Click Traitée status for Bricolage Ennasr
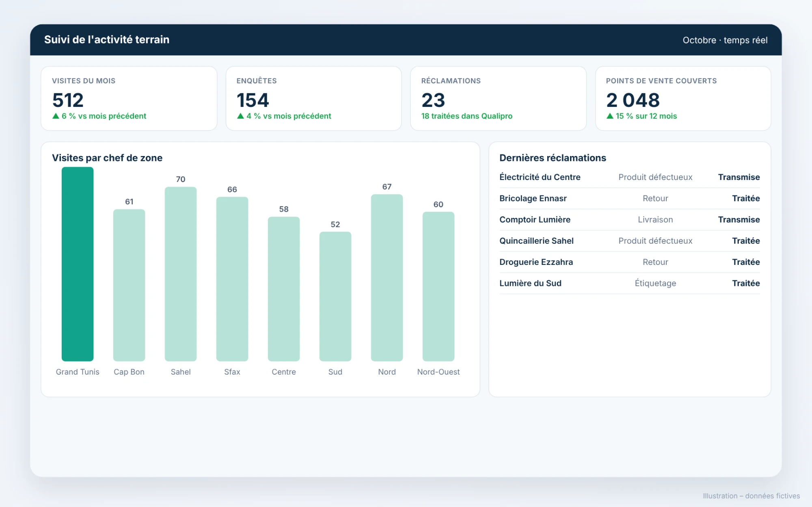The image size is (812, 507). [x=746, y=198]
